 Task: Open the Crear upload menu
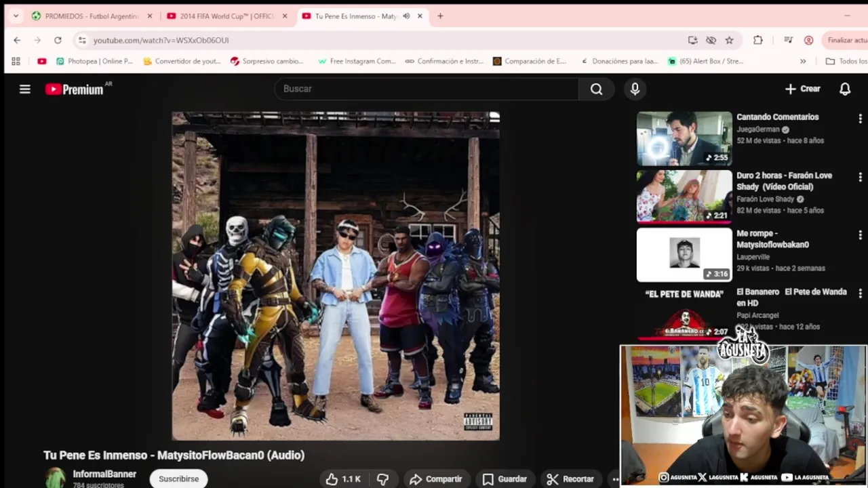click(802, 89)
